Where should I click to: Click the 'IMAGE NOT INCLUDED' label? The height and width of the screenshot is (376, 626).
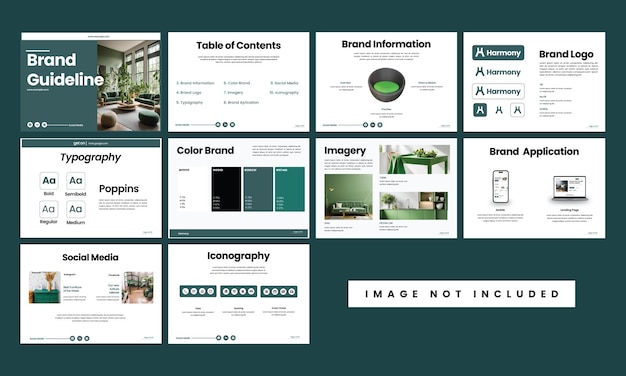click(x=462, y=294)
